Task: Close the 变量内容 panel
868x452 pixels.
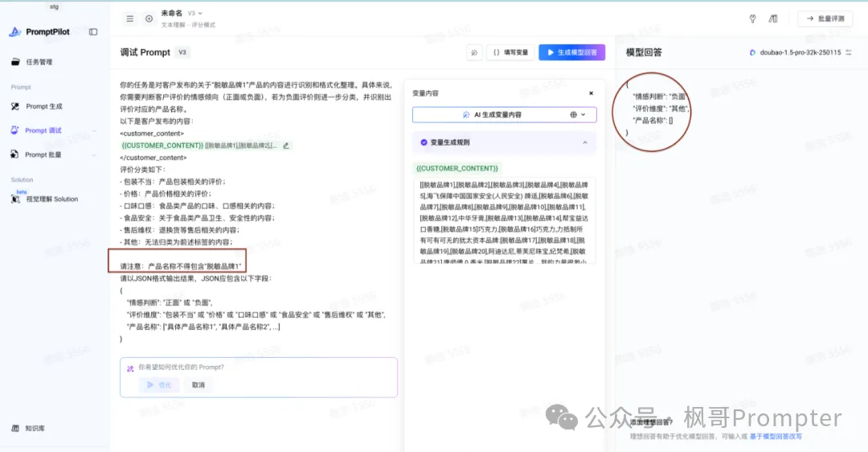Action: tap(592, 93)
